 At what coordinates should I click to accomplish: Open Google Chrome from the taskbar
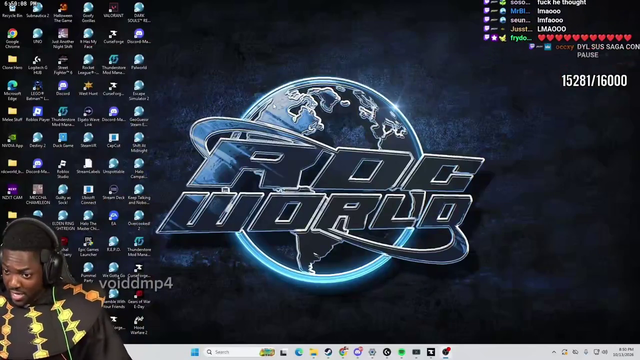click(x=343, y=352)
